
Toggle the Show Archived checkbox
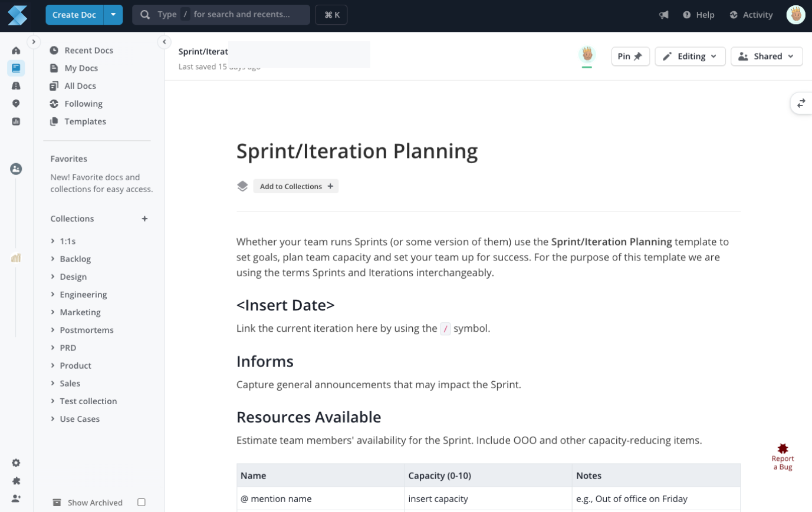(x=142, y=503)
